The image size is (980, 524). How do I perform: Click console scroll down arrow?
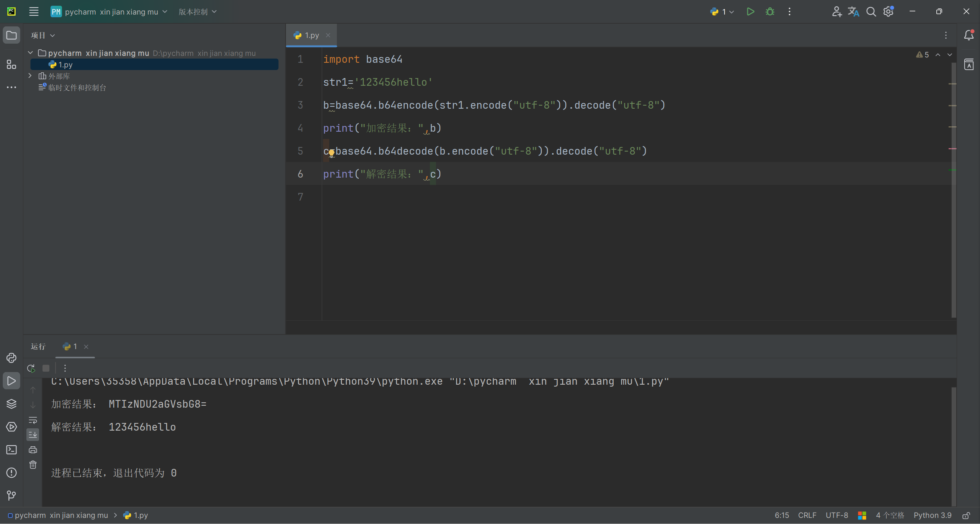click(x=33, y=405)
